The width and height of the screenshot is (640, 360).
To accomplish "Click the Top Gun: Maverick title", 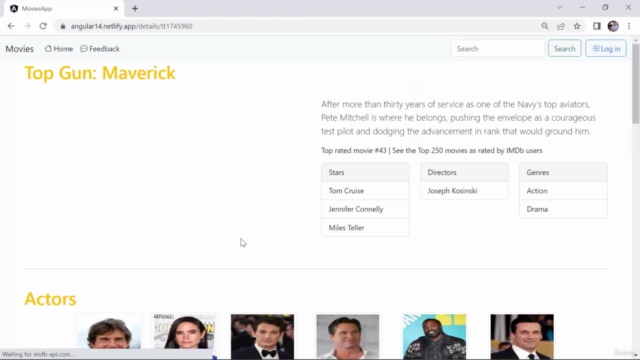I will click(x=100, y=73).
